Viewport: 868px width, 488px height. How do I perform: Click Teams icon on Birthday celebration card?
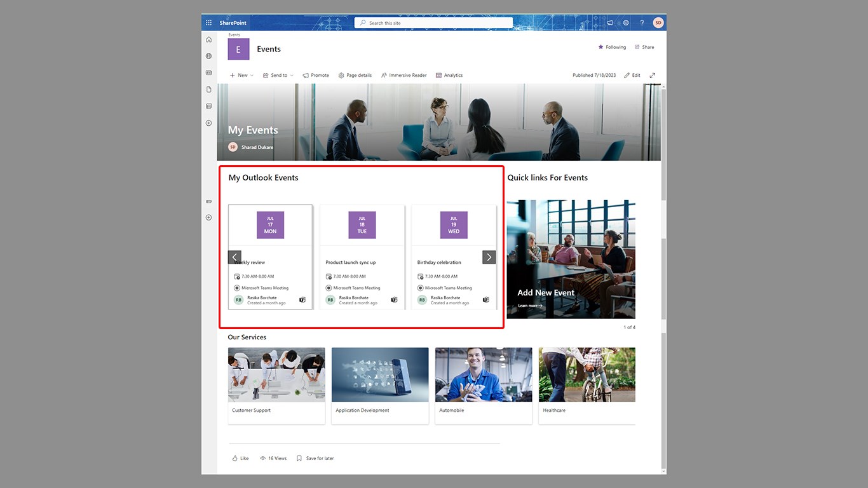pyautogui.click(x=485, y=300)
